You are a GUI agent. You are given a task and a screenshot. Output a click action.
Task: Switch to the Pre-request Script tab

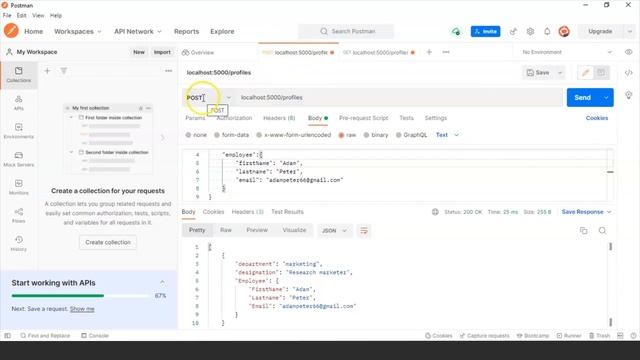click(x=363, y=118)
